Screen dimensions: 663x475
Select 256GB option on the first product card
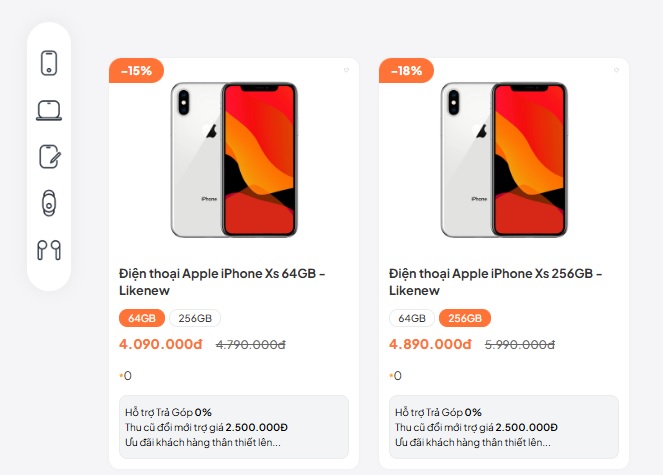pos(195,318)
